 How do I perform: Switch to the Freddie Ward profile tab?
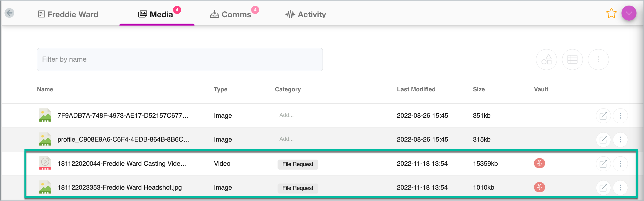[x=68, y=14]
